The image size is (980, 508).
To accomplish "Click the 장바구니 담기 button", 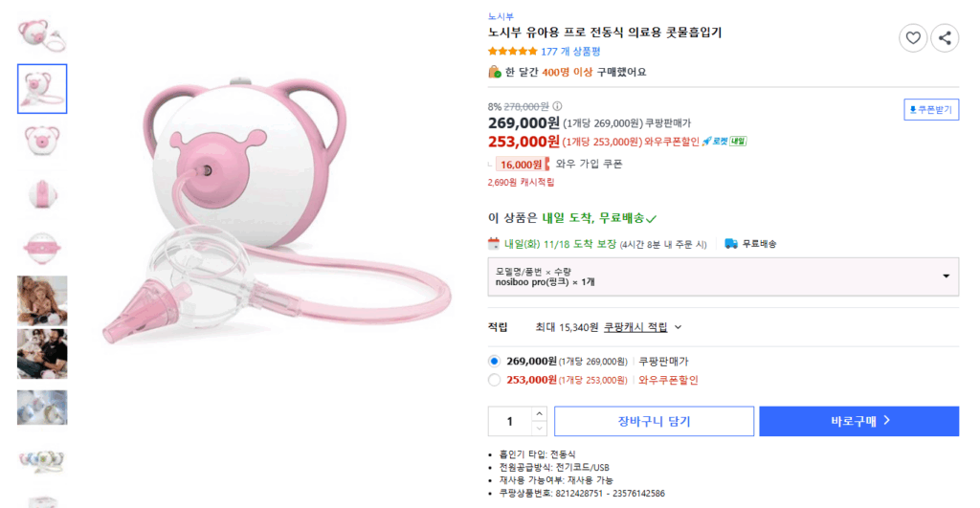I will pos(654,421).
